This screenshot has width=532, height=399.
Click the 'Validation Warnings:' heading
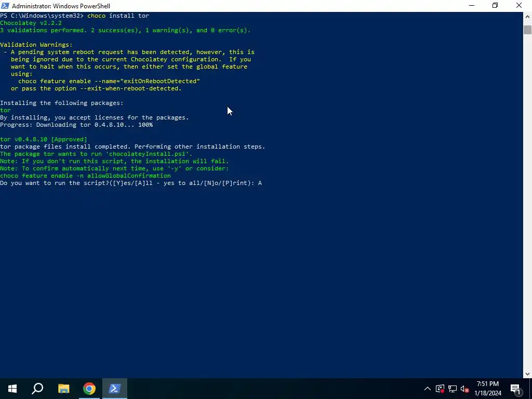(36, 45)
